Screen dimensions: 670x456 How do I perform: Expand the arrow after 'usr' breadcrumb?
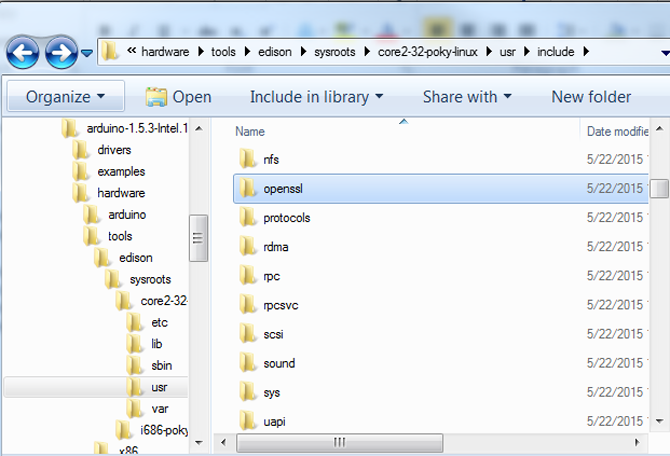click(x=527, y=52)
